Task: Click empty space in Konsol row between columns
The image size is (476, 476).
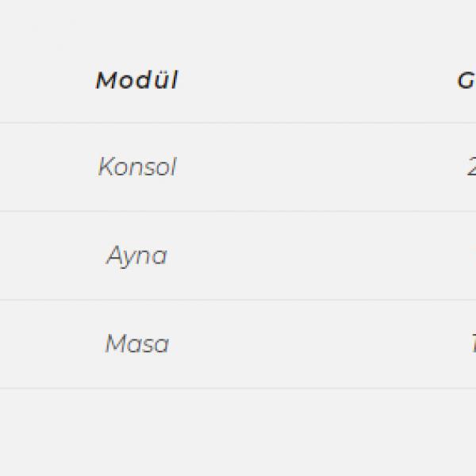Action: tap(319, 167)
